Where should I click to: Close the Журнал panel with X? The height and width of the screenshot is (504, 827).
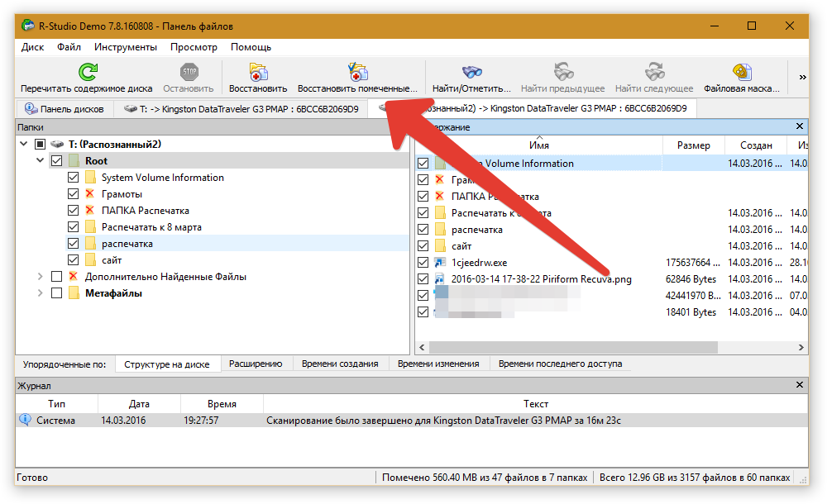tap(800, 385)
